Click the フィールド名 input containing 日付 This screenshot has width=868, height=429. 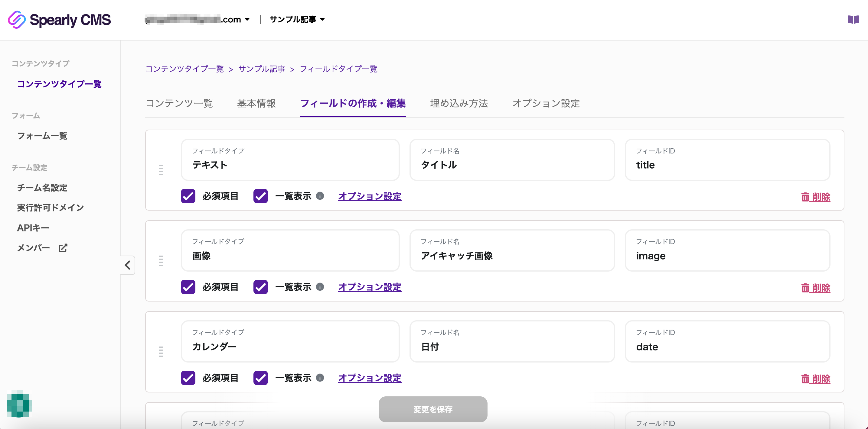512,341
